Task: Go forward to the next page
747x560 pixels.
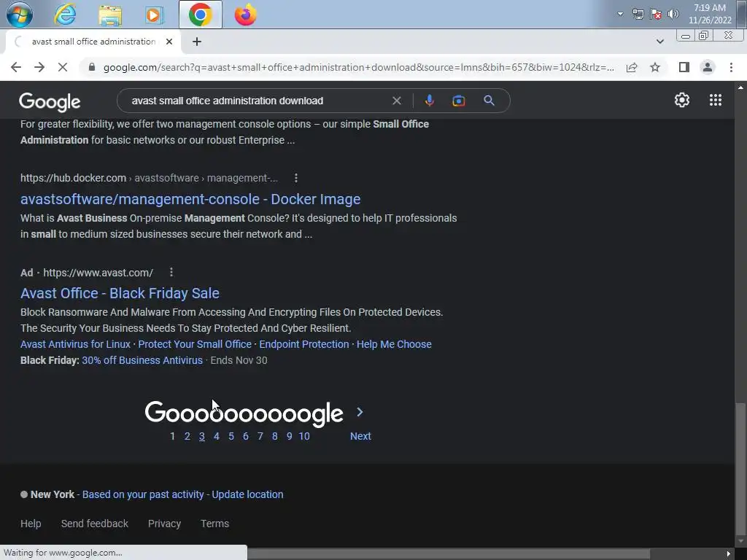Action: [39, 67]
